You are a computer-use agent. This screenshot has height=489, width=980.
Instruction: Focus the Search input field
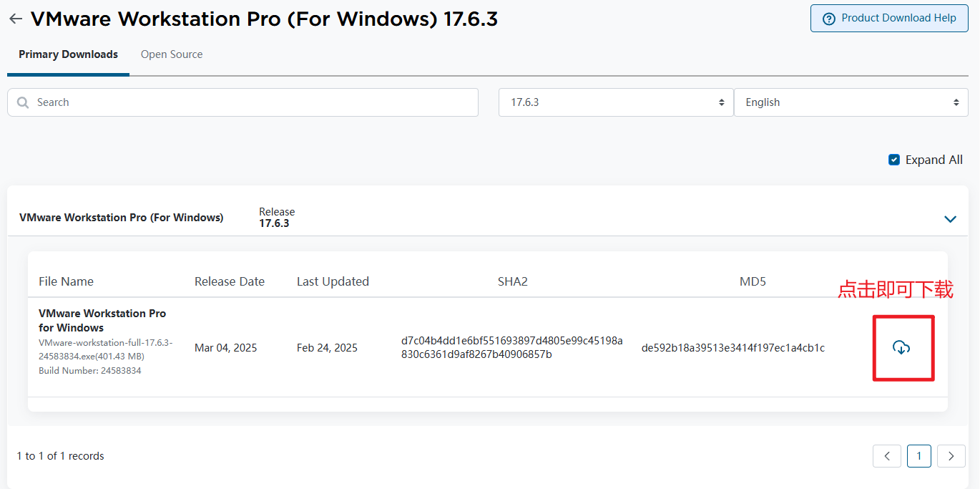[242, 102]
